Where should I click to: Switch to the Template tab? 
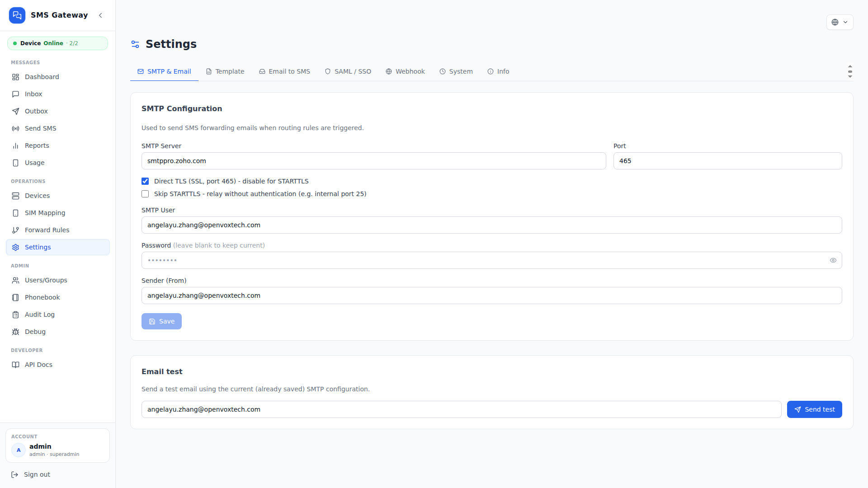(225, 71)
